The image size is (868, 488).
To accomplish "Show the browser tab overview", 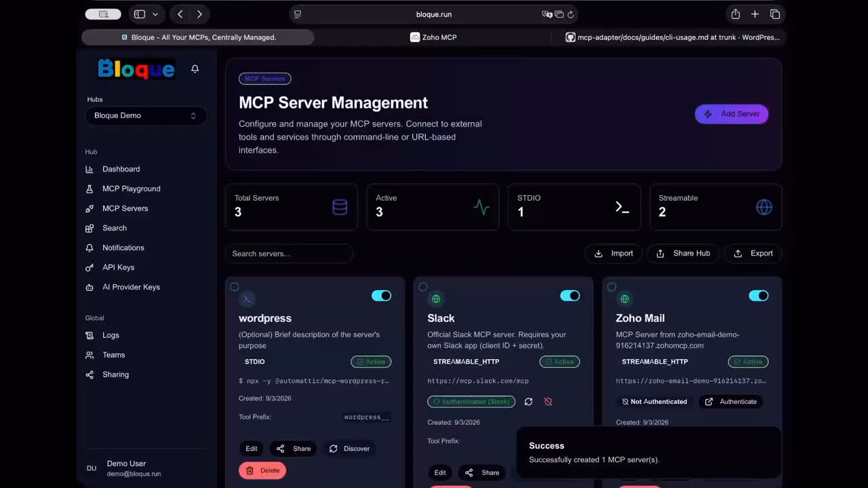I will (x=775, y=14).
